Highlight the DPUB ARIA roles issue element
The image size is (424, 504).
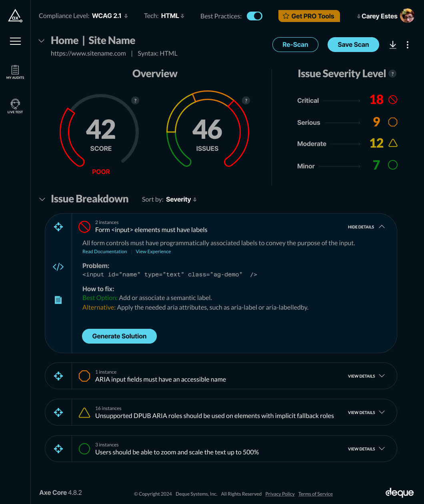click(58, 412)
